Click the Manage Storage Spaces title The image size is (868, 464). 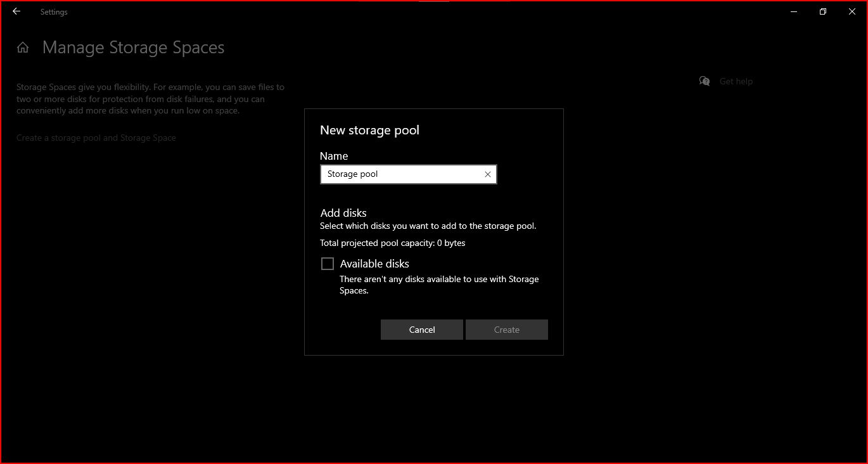[x=133, y=48]
